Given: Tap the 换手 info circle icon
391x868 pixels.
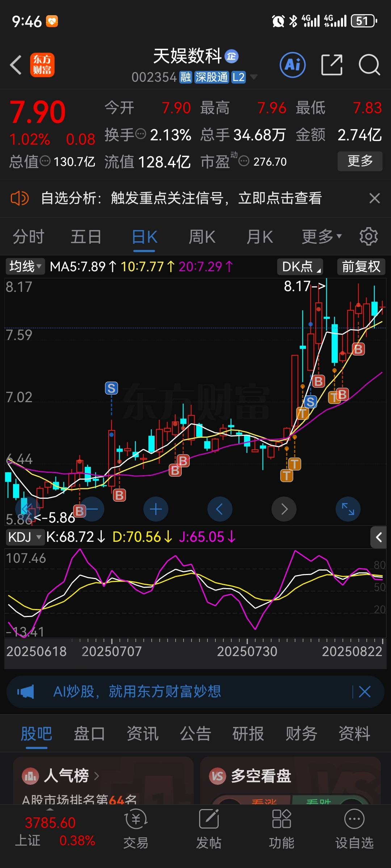Looking at the screenshot, I should click(140, 134).
